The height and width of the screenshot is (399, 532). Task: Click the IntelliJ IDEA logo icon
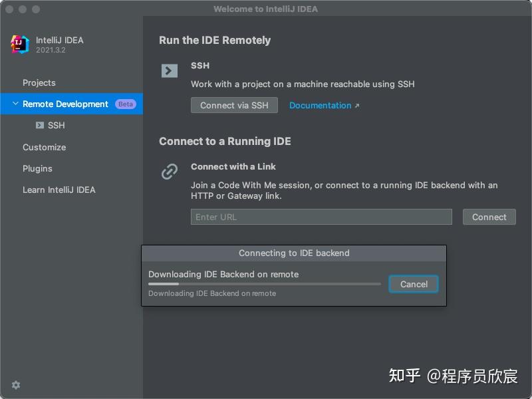point(20,44)
